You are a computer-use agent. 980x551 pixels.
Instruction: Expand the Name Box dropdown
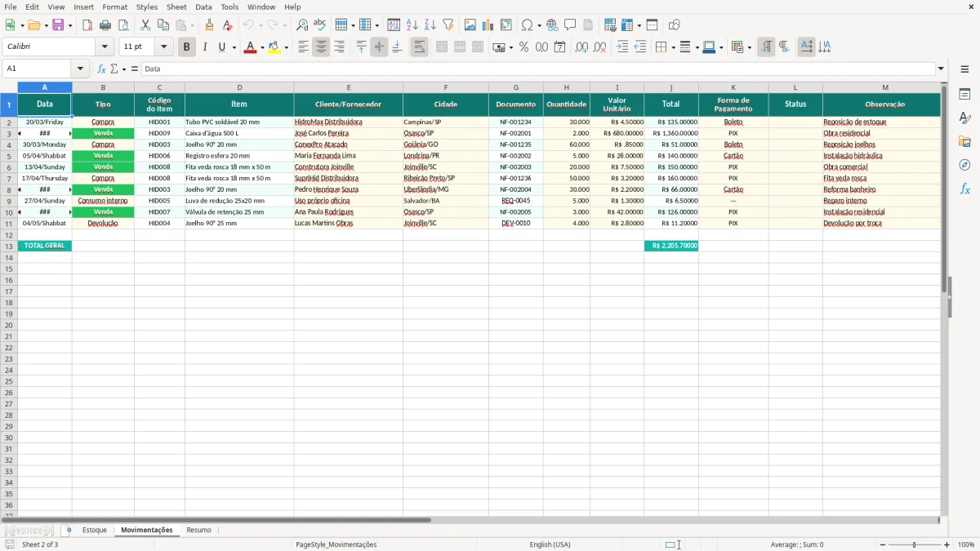(x=80, y=69)
